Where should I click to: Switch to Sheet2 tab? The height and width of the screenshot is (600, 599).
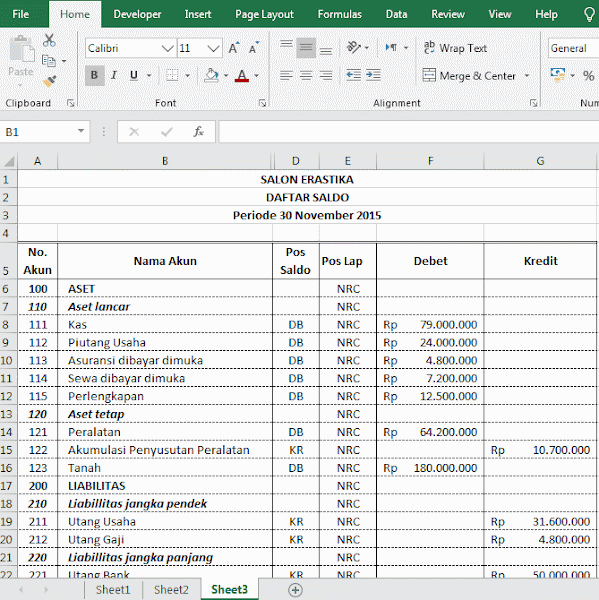pos(171,590)
